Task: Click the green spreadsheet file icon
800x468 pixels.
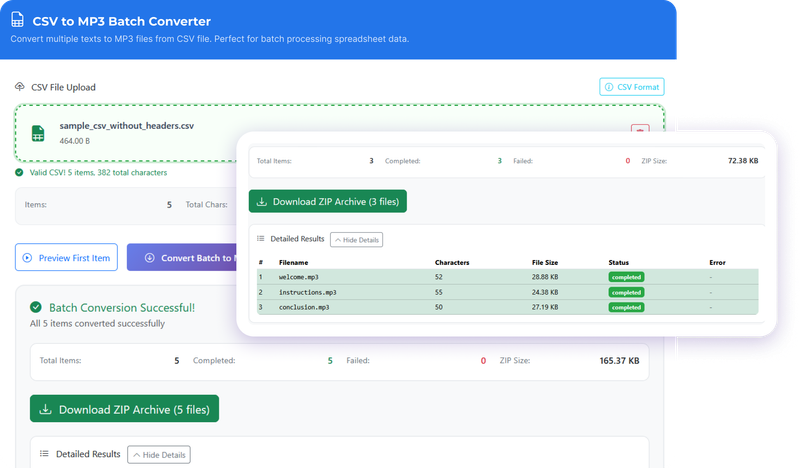Action: click(x=37, y=133)
